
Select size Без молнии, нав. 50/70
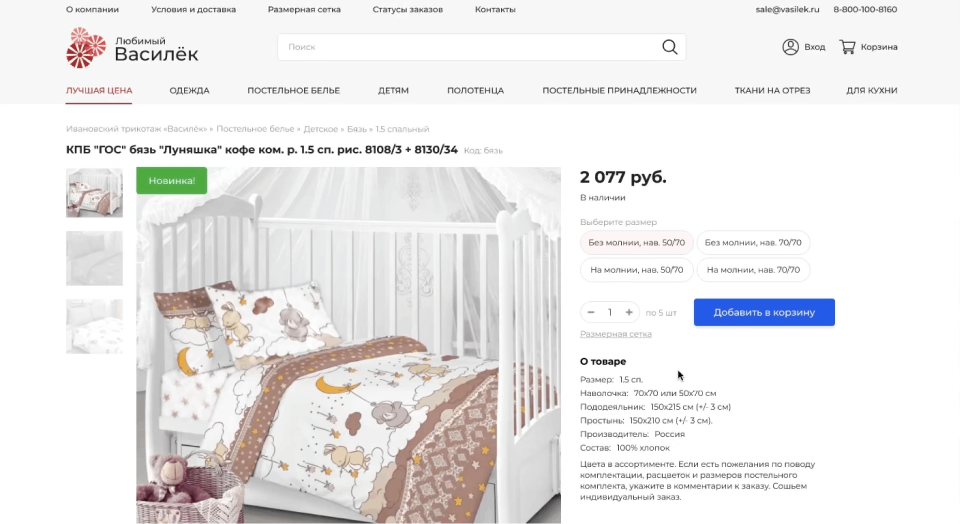pyautogui.click(x=637, y=242)
